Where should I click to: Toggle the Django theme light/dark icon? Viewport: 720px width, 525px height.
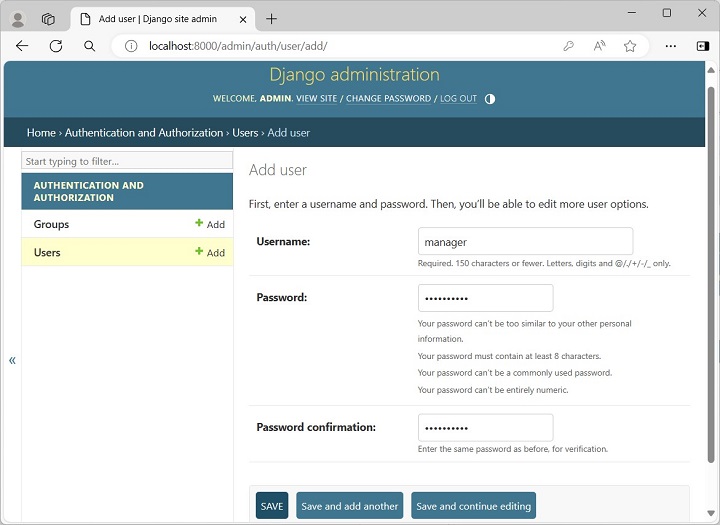point(490,99)
